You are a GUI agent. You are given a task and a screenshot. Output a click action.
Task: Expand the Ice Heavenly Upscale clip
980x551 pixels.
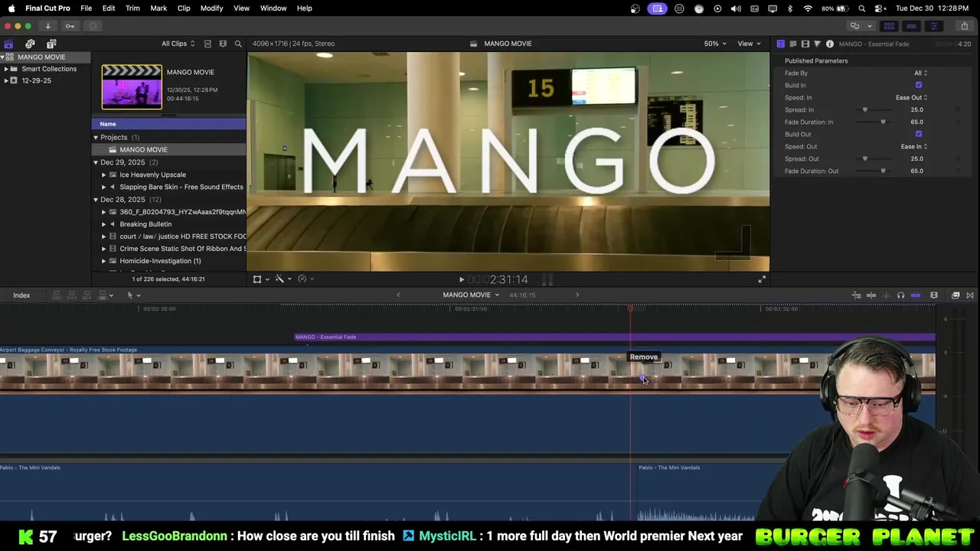point(103,174)
